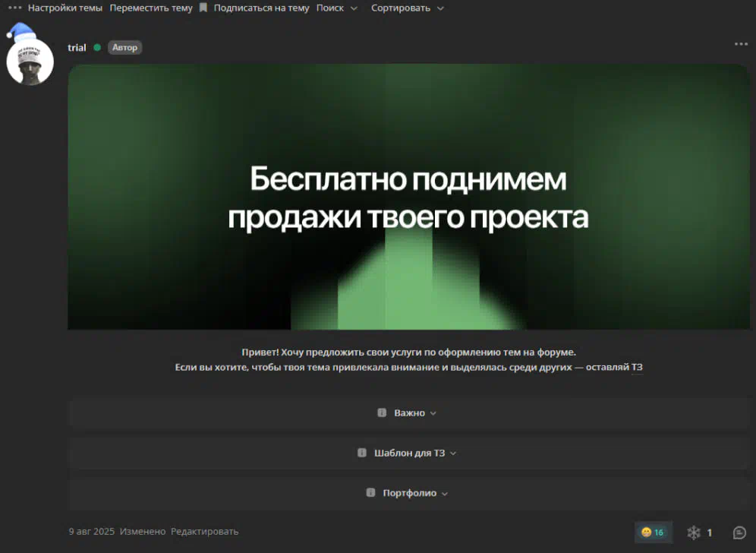This screenshot has height=553, width=756.
Task: Click the green online status dot
Action: (x=97, y=47)
